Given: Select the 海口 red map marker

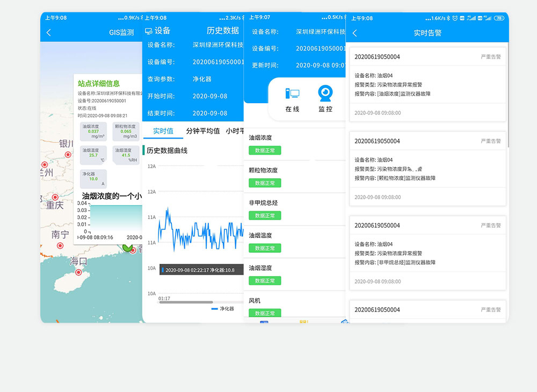Looking at the screenshot, I should point(78,272).
